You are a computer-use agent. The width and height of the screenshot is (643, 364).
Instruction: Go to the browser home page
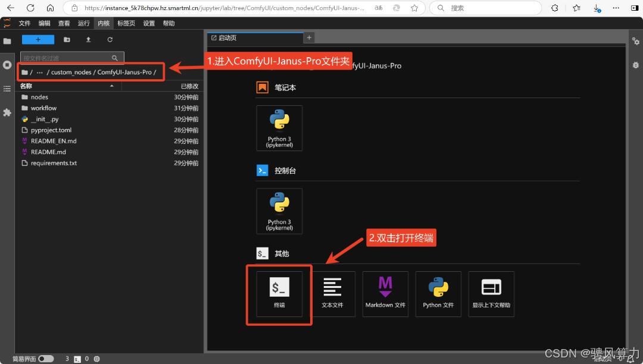pos(50,8)
